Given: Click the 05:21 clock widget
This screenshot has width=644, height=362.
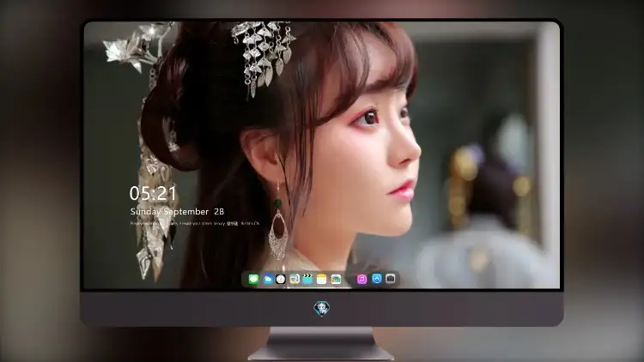Looking at the screenshot, I should (153, 193).
